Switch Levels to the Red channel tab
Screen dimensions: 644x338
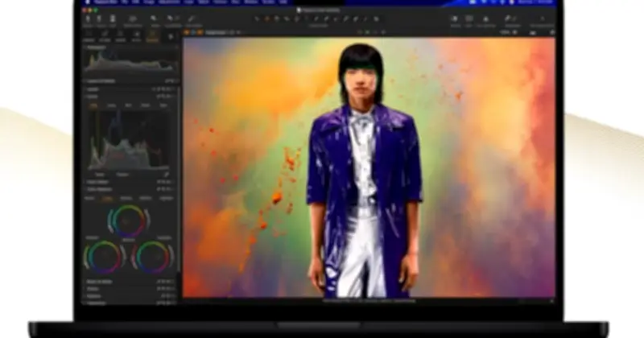pyautogui.click(x=111, y=105)
